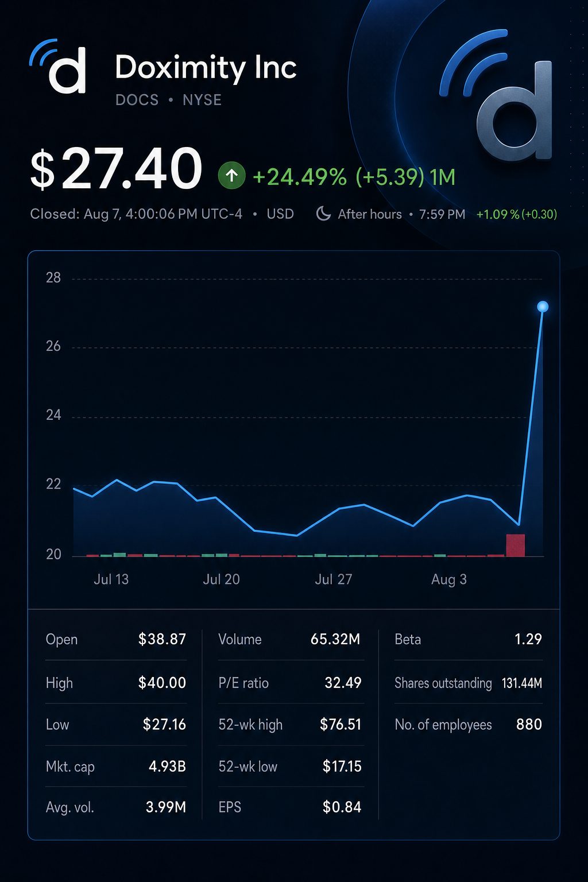Click the No. of employees value 880
The height and width of the screenshot is (882, 588).
(x=529, y=724)
